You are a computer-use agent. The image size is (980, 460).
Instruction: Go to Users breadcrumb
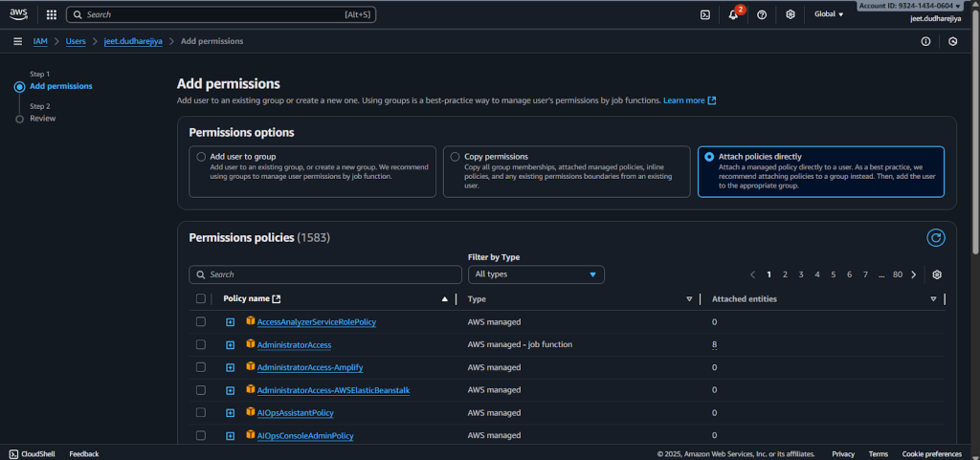pyautogui.click(x=76, y=41)
